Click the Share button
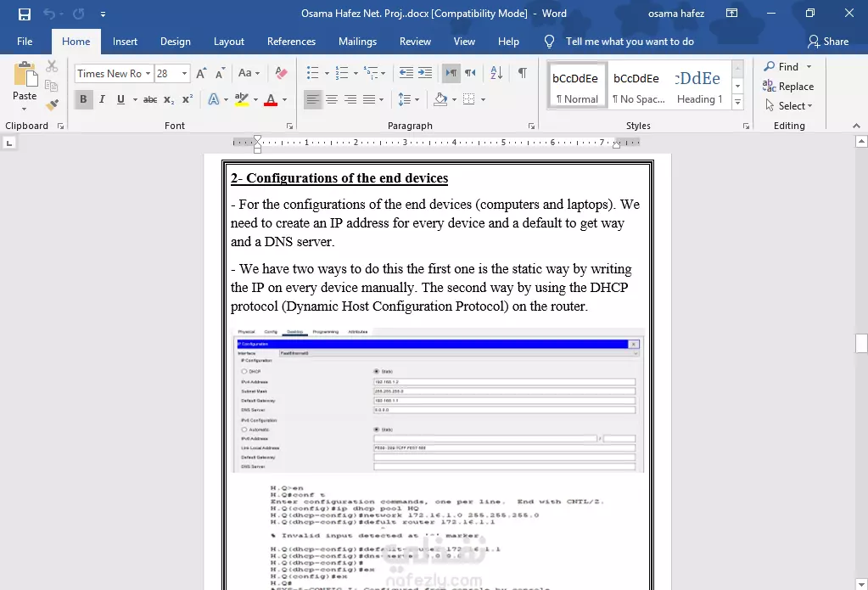Screen dimensions: 868x590 (x=828, y=42)
